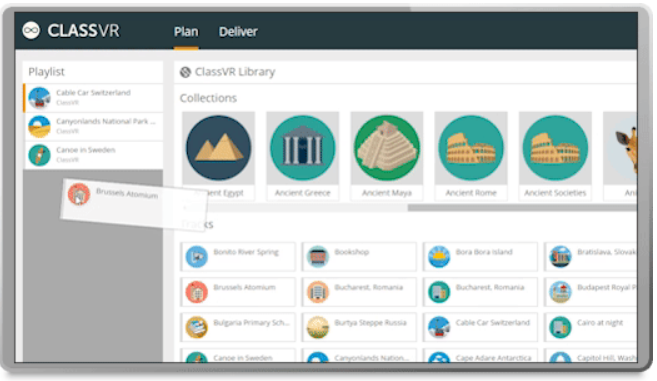Switch to the Deliver tab
This screenshot has width=657, height=381.
tap(238, 31)
